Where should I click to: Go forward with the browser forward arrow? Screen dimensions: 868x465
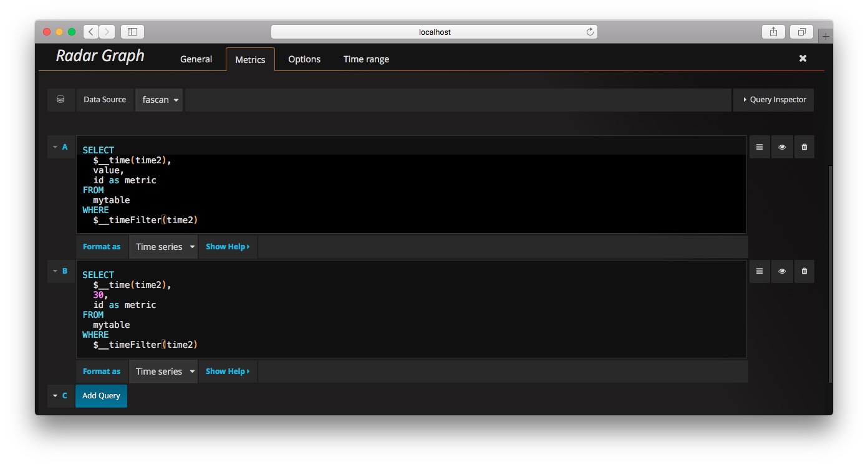click(107, 31)
